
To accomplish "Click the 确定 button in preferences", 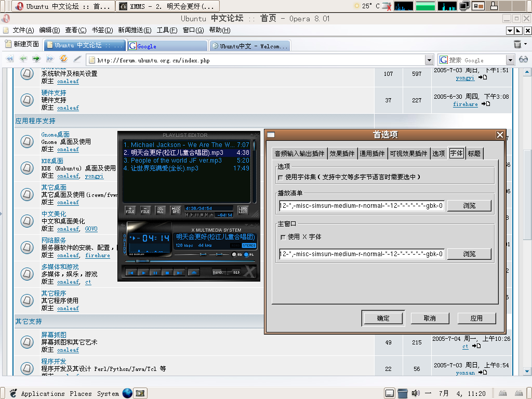I will click(x=383, y=318).
